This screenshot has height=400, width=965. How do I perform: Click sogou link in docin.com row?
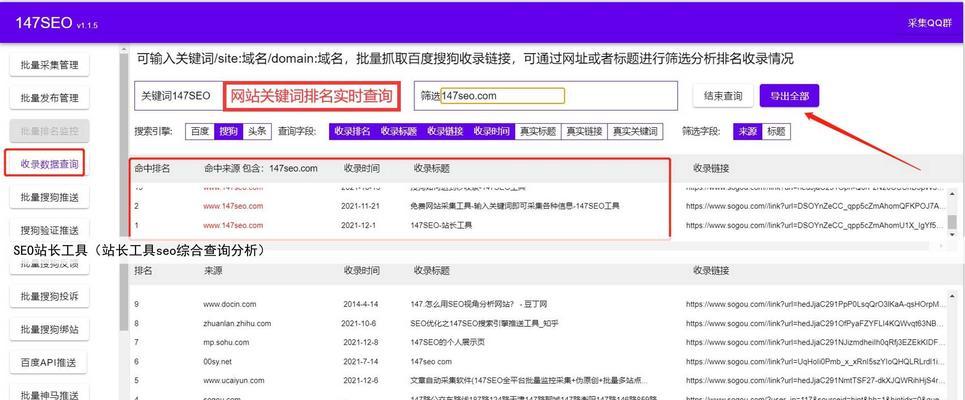click(814, 304)
